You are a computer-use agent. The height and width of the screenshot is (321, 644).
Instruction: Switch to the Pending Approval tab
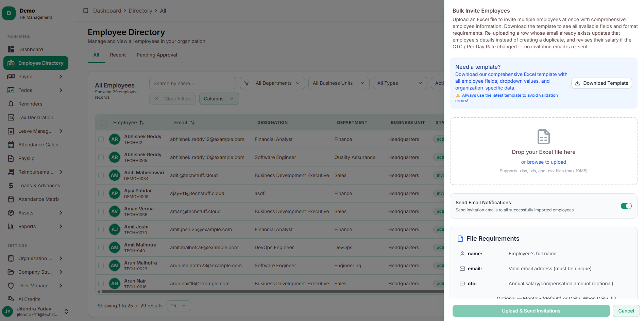pyautogui.click(x=157, y=55)
